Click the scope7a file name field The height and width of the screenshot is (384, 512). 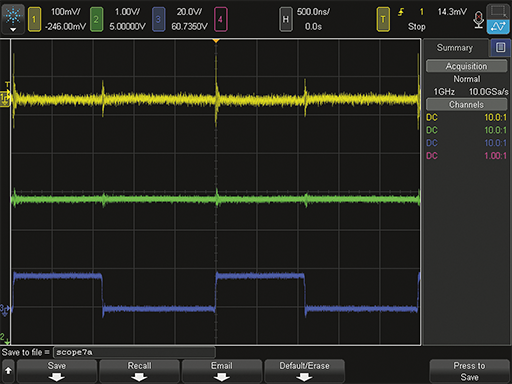pyautogui.click(x=134, y=352)
